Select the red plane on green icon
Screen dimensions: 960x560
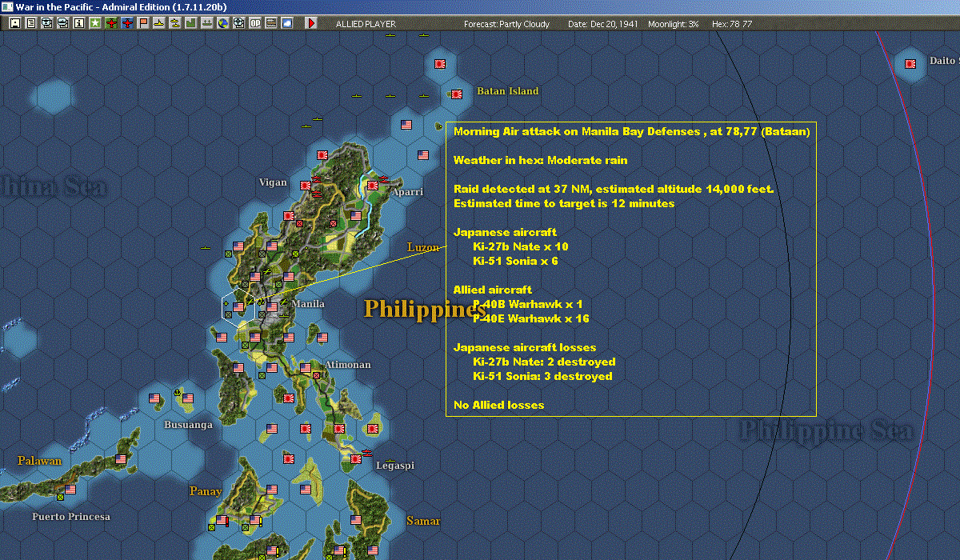coord(111,23)
